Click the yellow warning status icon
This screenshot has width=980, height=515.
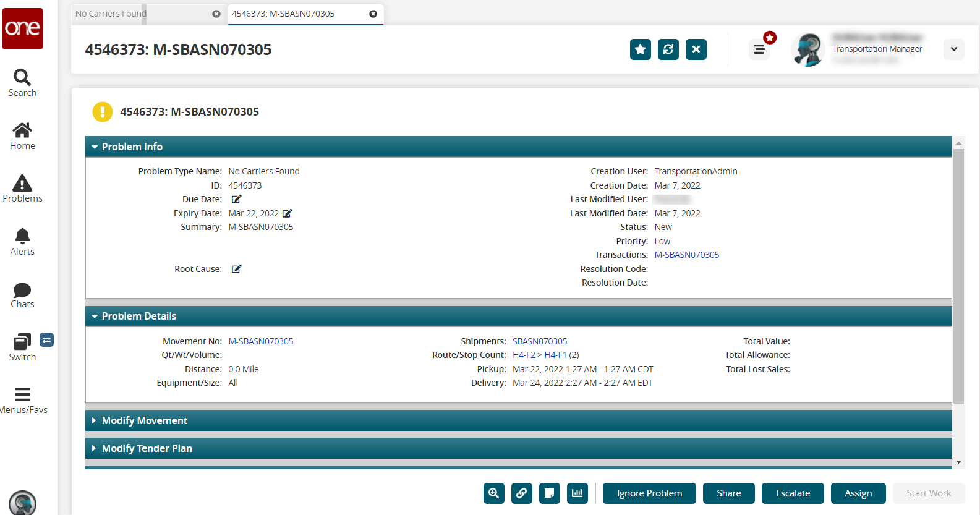click(103, 112)
